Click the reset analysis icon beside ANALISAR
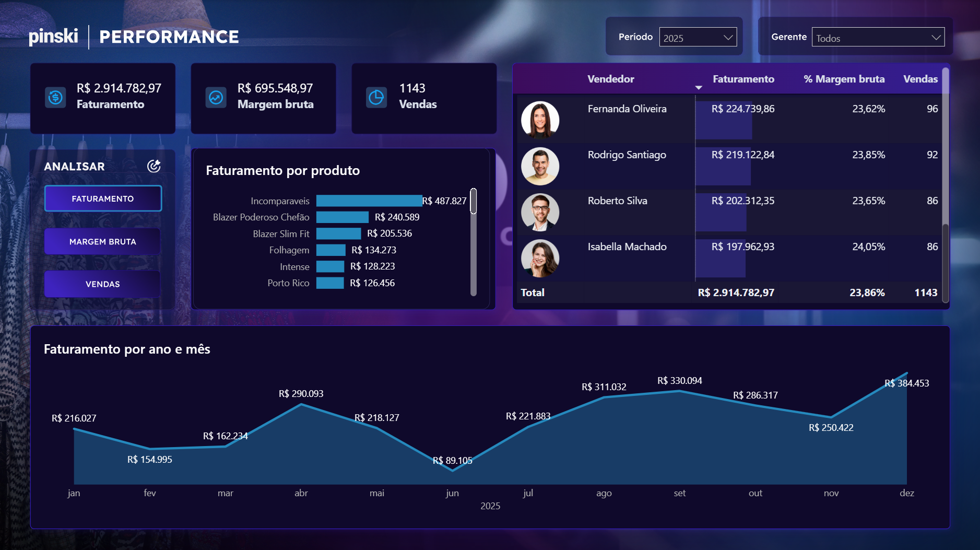 pos(154,166)
